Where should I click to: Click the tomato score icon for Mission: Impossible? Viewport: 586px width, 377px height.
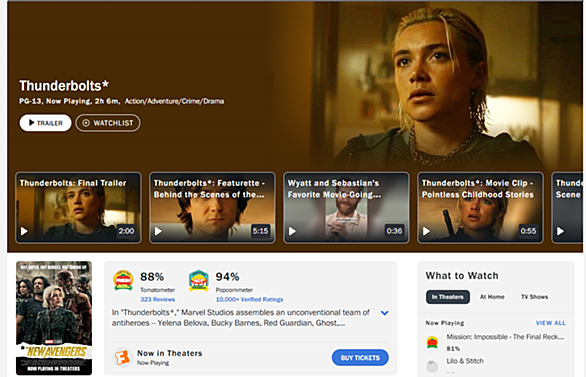[432, 342]
